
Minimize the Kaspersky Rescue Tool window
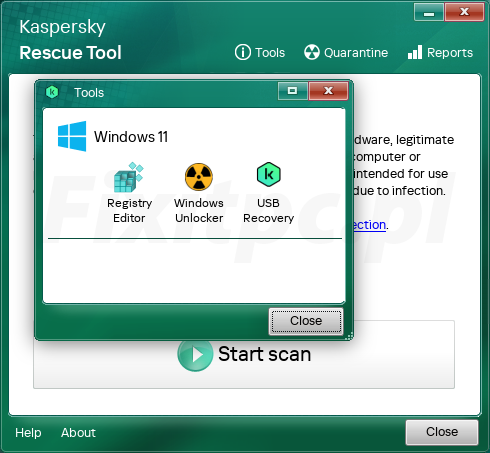429,12
